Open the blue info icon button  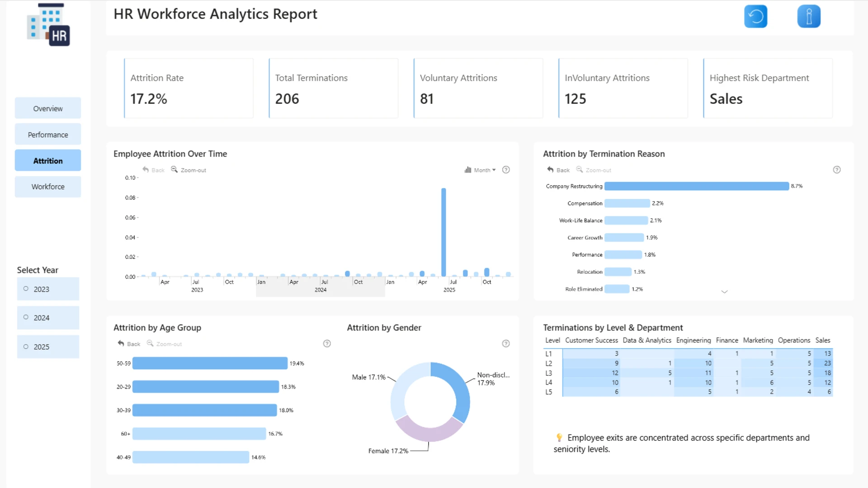coord(809,17)
